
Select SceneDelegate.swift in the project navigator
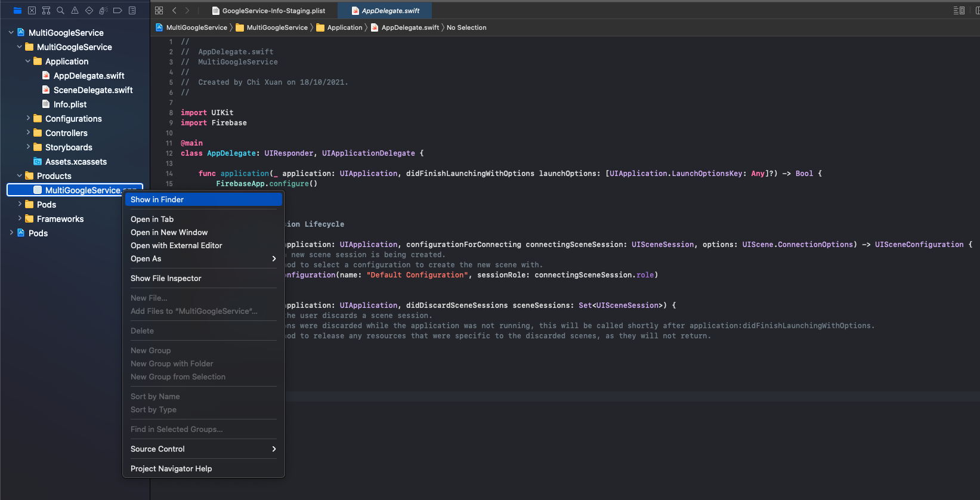click(x=92, y=90)
